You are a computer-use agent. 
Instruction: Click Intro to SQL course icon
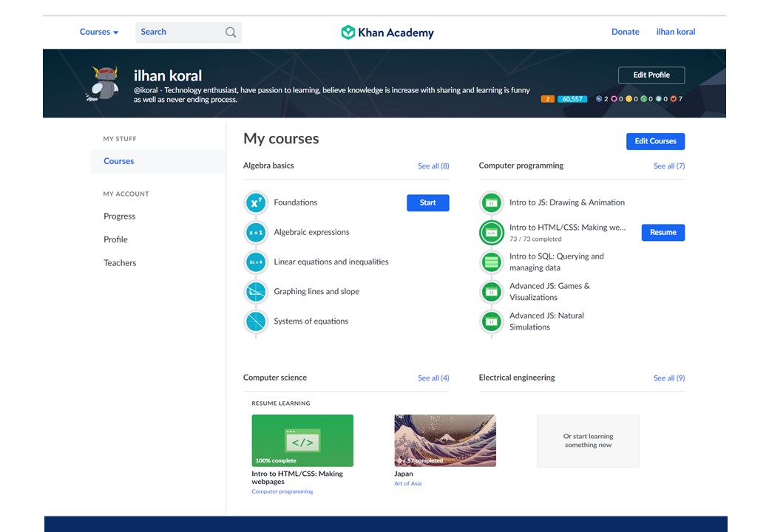tap(492, 262)
